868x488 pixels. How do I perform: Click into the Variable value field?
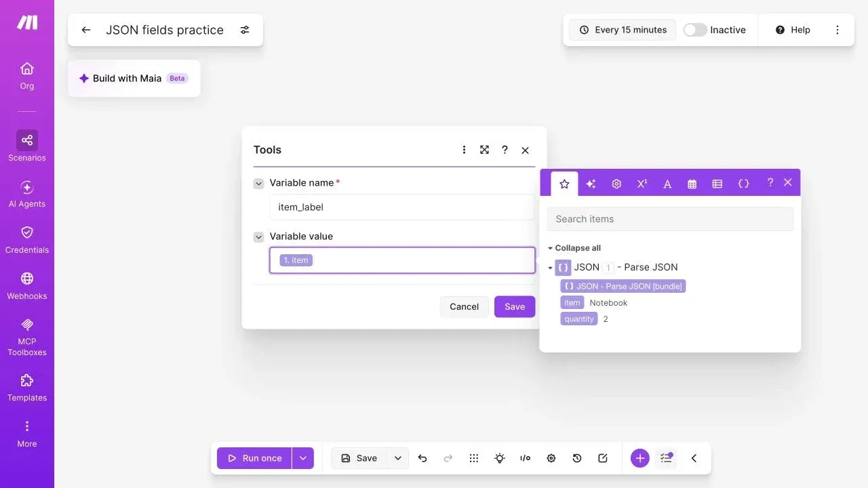(x=402, y=260)
